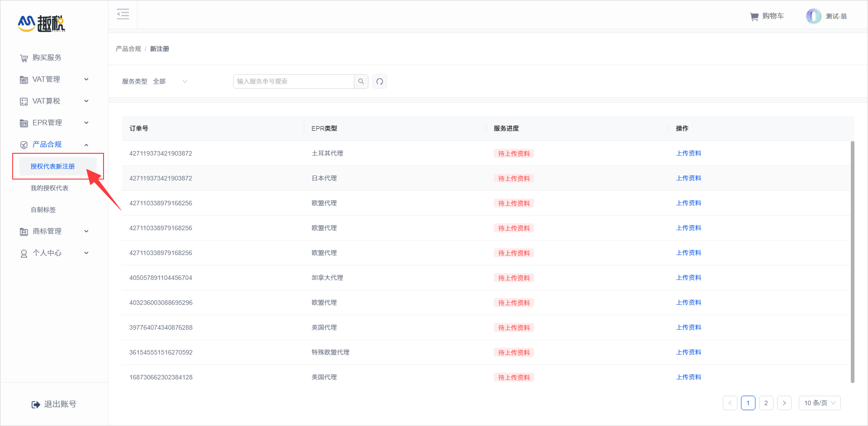Click the 购买服务 cart icon in sidebar
This screenshot has height=426, width=868.
point(24,58)
